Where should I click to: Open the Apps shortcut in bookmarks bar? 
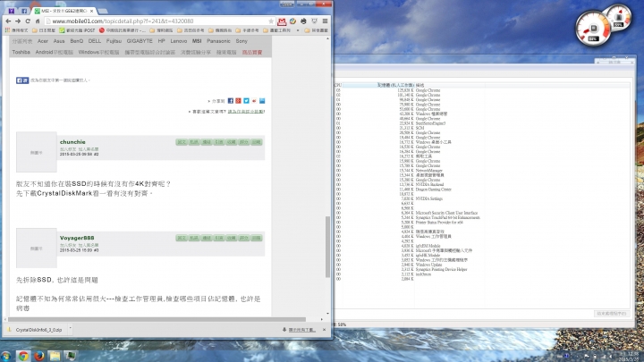[x=17, y=30]
